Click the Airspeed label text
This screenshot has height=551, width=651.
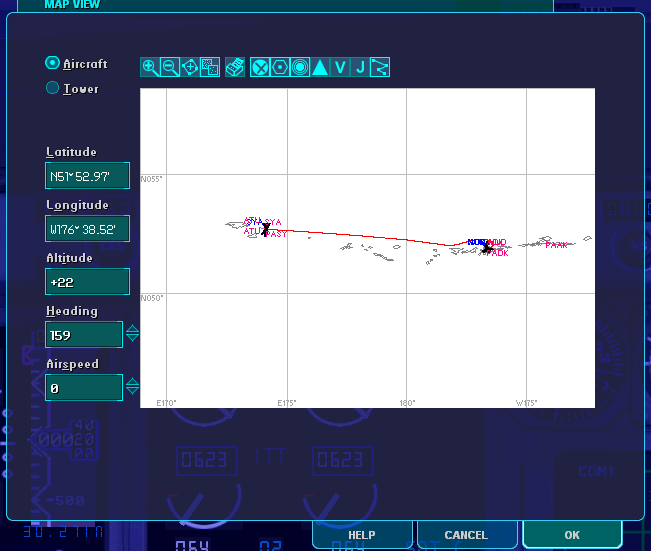pyautogui.click(x=73, y=364)
